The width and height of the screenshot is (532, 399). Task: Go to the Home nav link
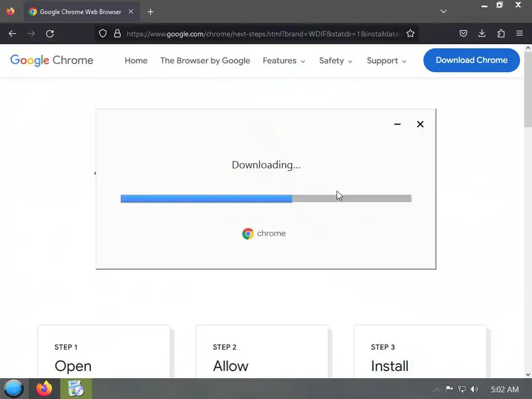[136, 61]
